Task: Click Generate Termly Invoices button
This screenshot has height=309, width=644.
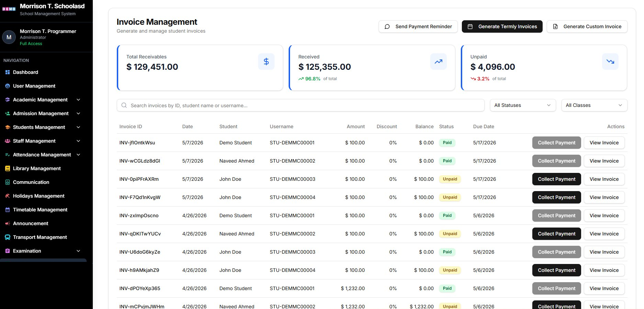Action: [502, 26]
